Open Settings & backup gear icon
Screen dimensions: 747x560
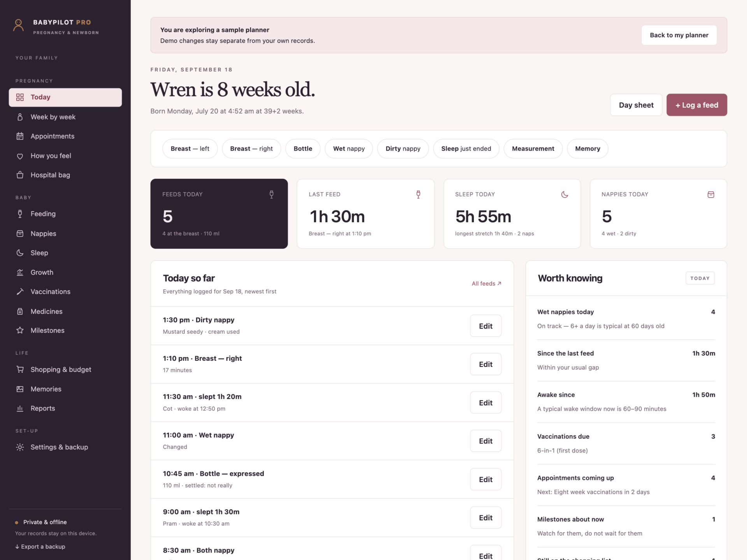coord(20,447)
